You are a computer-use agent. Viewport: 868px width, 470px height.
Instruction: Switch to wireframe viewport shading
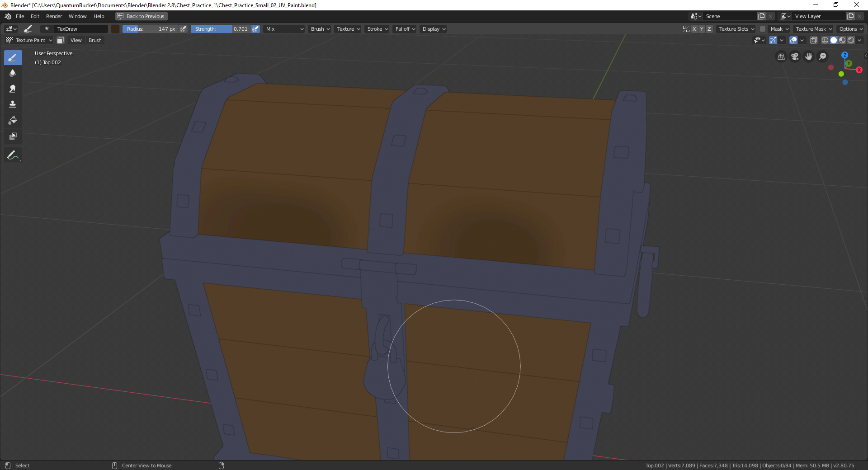point(825,40)
